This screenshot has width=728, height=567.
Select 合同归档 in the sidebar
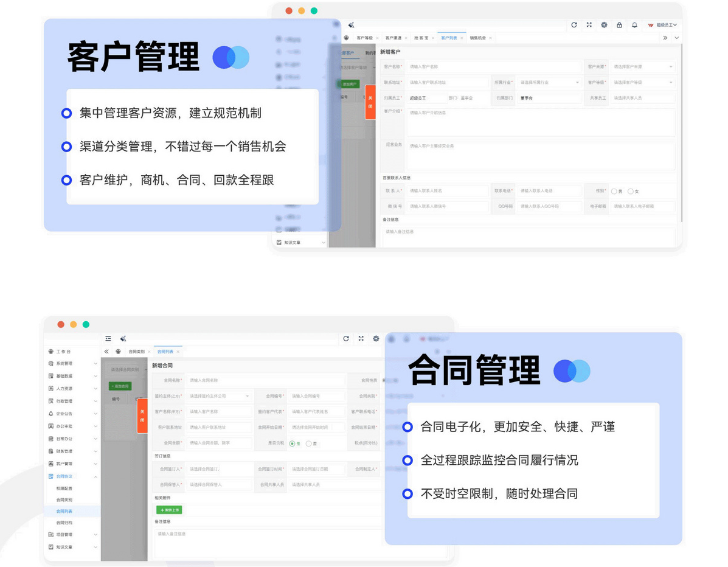64,523
